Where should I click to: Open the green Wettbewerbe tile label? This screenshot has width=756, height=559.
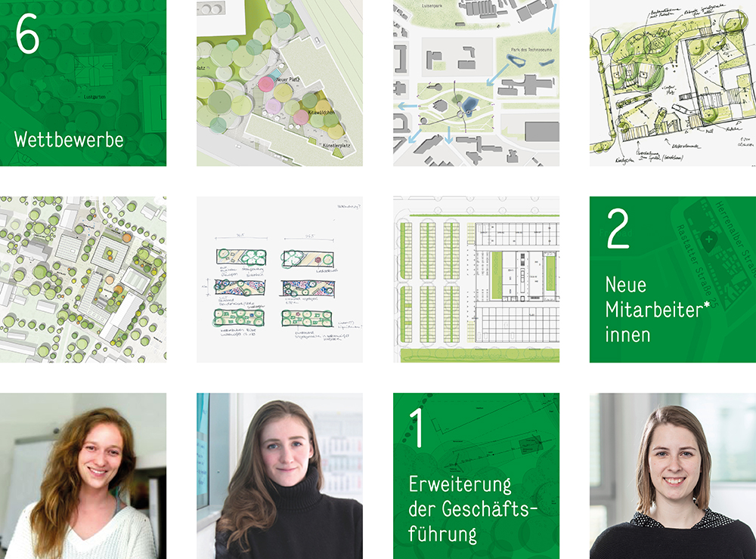click(x=69, y=140)
